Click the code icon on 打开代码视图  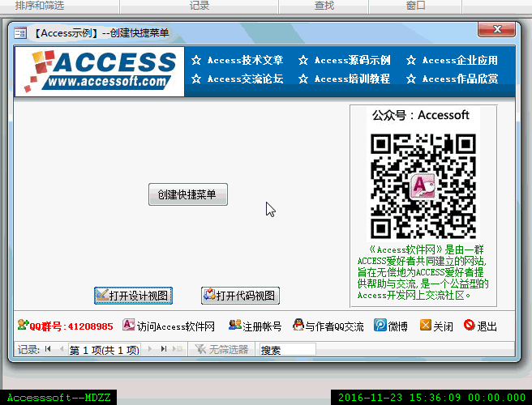(x=209, y=295)
